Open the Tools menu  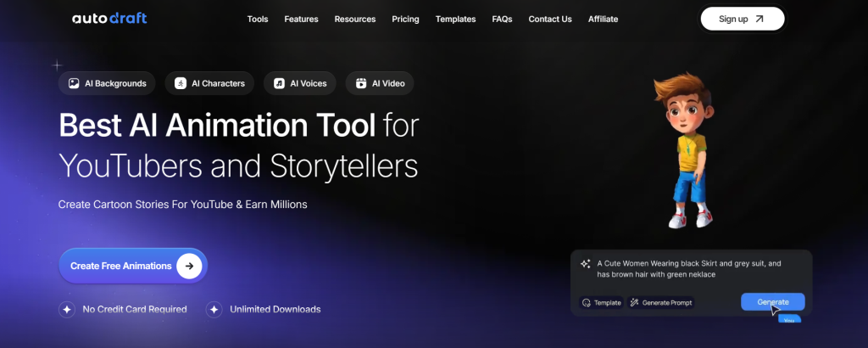pos(258,19)
